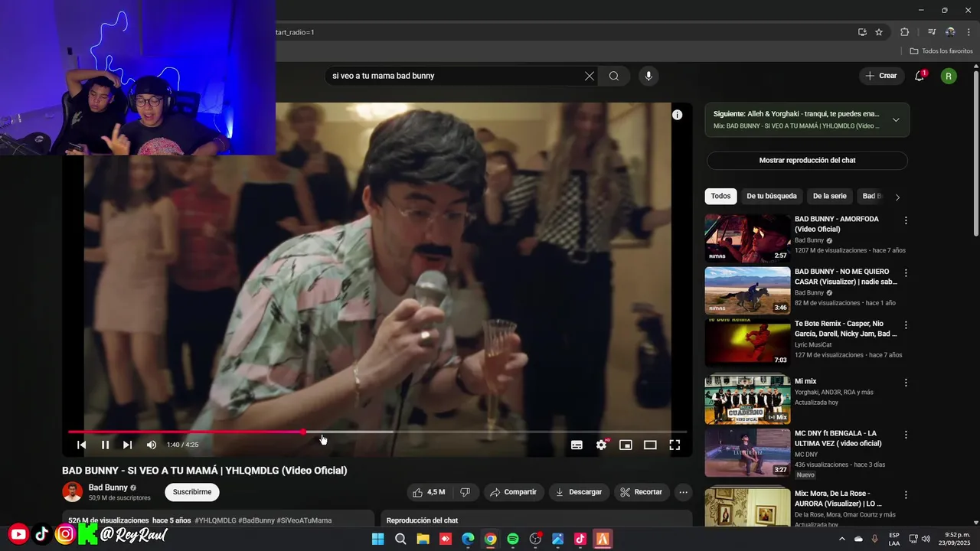
Task: Like the video with 4,5 M likes
Action: point(429,492)
